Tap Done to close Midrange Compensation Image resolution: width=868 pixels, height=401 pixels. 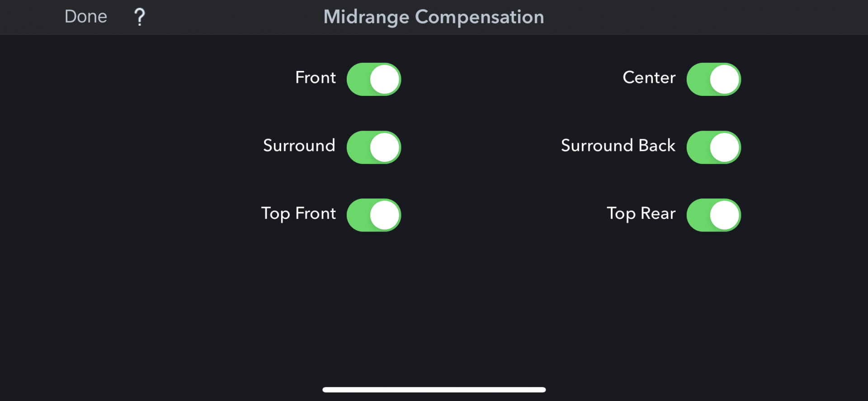[x=86, y=17]
